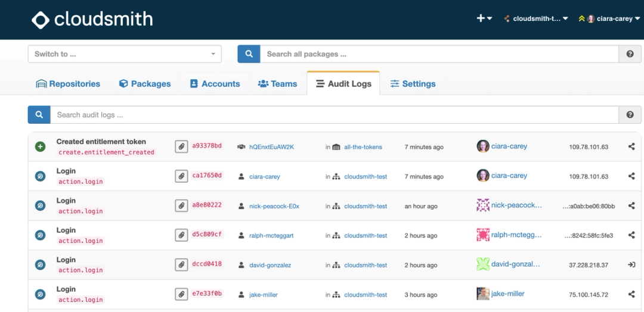Open the cloudsmith-t... organization dropdown
Image resolution: width=644 pixels, height=312 pixels.
click(536, 18)
